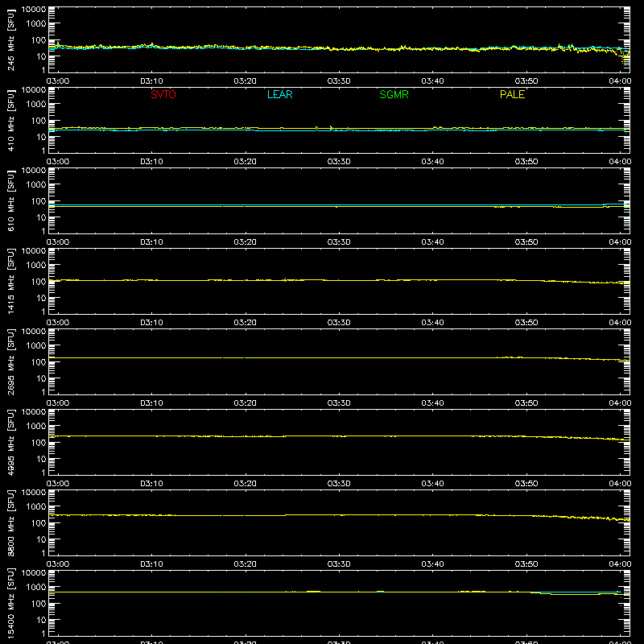Click 03:20 time label under 410 MHz plot
Image resolution: width=644 pixels, height=644 pixels.
click(x=246, y=162)
